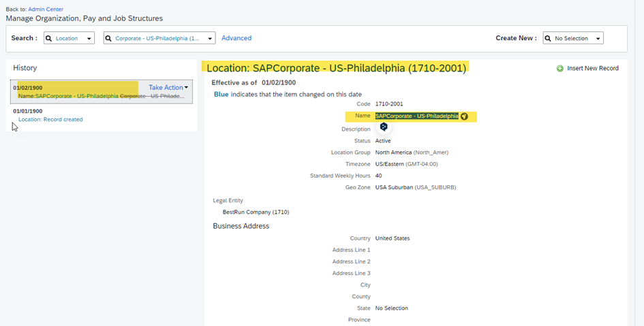Click Insert New Record button
Screen dimensions: 644x326
coord(587,68)
